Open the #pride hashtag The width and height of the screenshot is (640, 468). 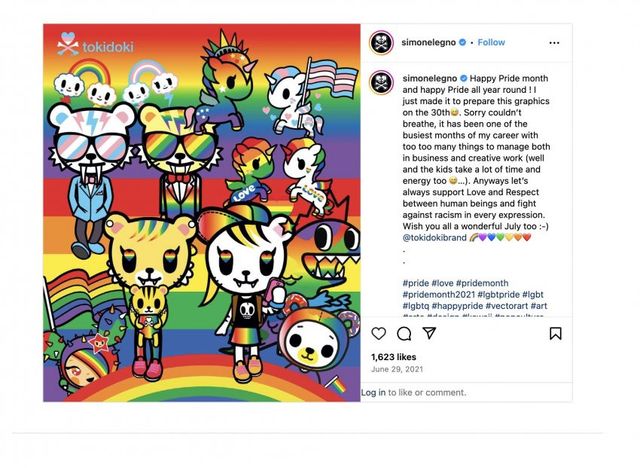[417, 282]
